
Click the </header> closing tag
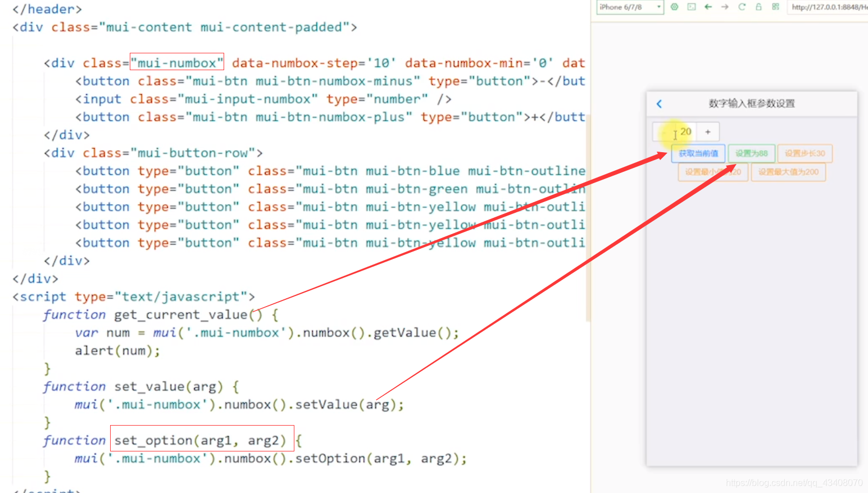point(47,9)
